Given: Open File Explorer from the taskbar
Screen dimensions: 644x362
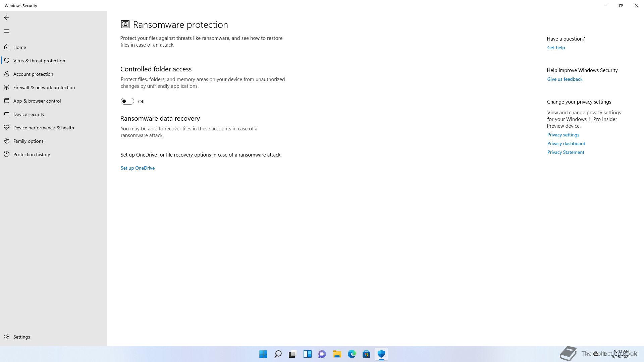Looking at the screenshot, I should pos(337,354).
